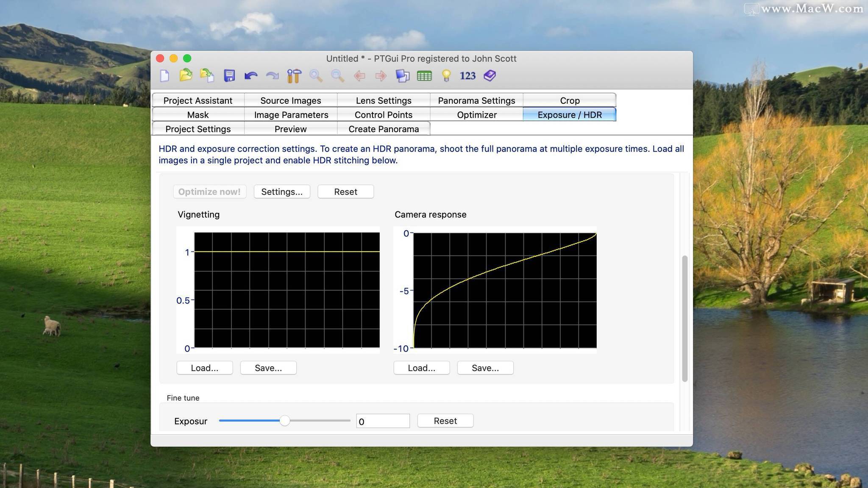
Task: Switch to the Lens Settings tab
Action: [384, 100]
